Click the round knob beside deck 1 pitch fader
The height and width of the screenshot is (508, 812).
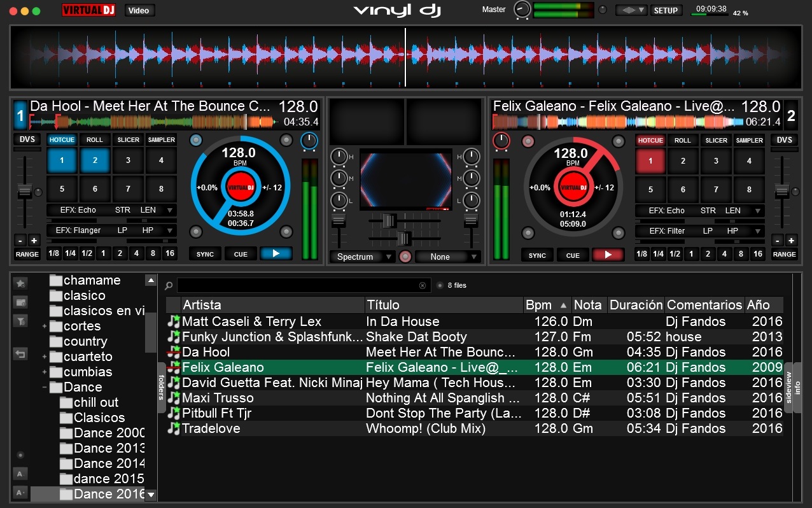pos(38,192)
